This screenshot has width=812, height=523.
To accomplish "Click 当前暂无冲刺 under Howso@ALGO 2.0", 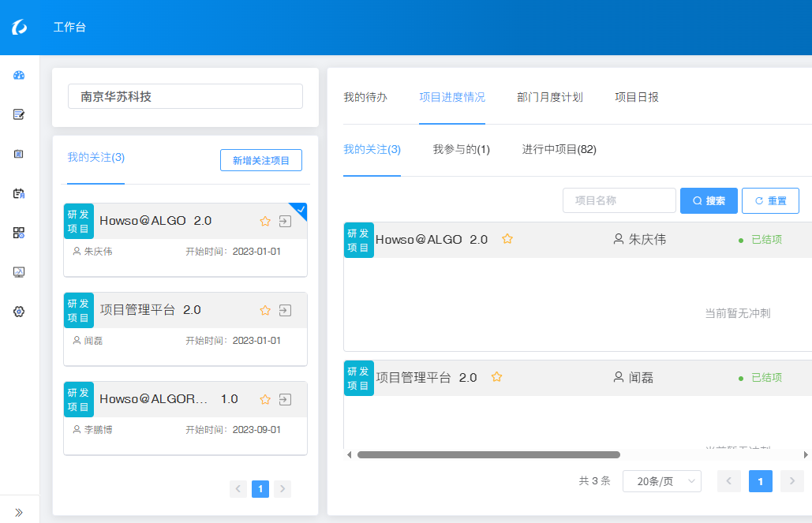I will [x=737, y=313].
